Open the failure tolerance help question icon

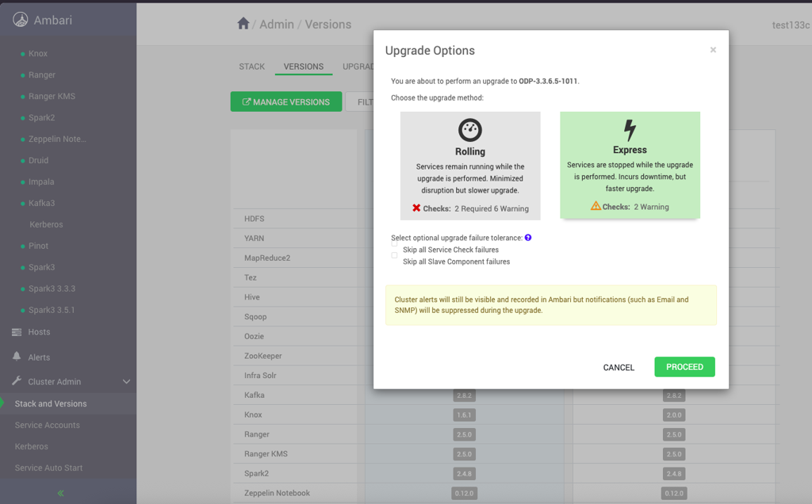527,238
